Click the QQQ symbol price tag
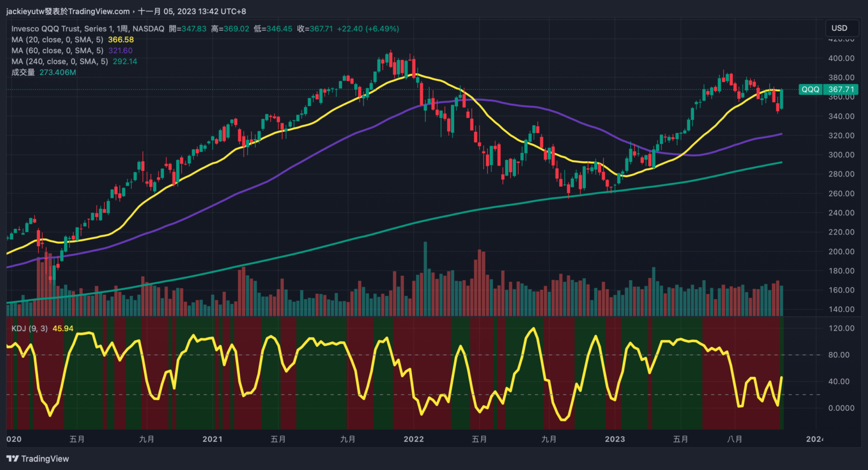 810,90
